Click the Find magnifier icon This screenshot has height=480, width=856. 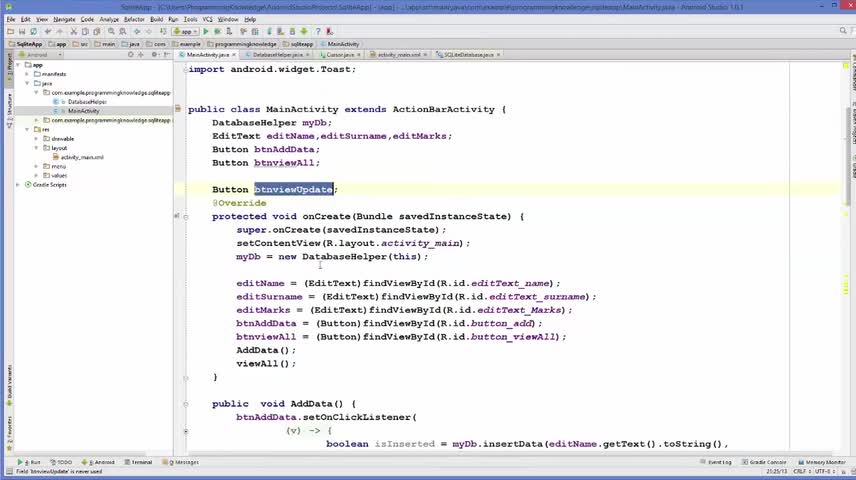(x=111, y=32)
